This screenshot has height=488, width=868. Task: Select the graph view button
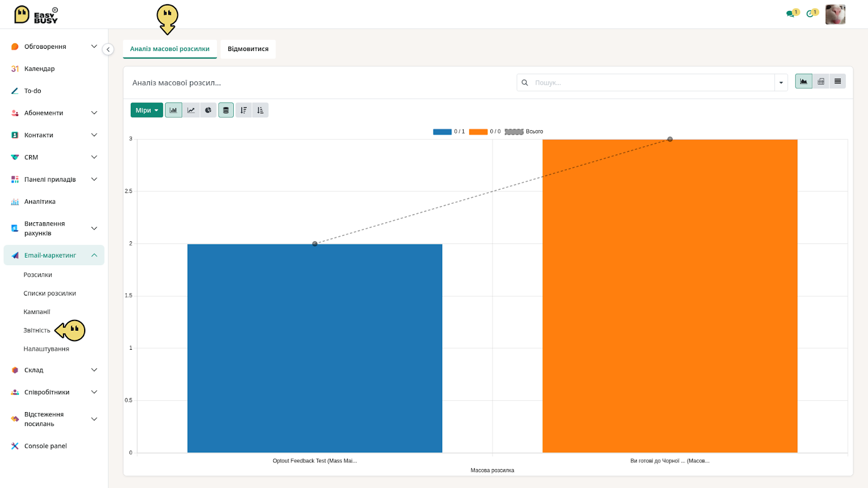point(803,81)
